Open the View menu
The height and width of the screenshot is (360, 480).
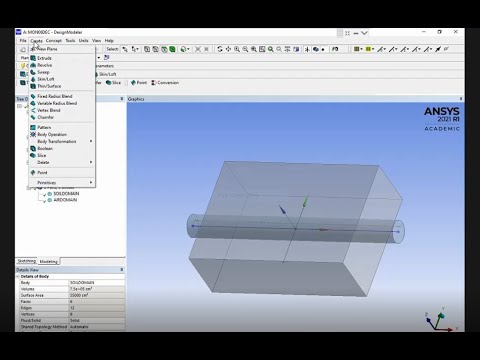[96, 41]
